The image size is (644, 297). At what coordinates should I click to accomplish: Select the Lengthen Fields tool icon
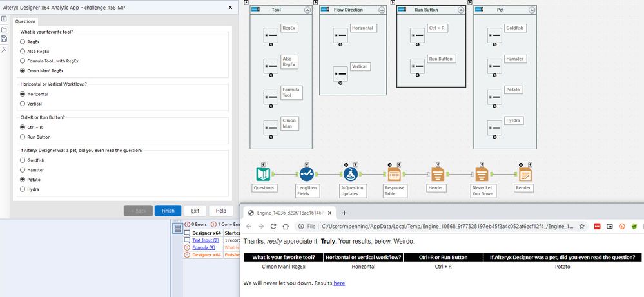coord(307,174)
